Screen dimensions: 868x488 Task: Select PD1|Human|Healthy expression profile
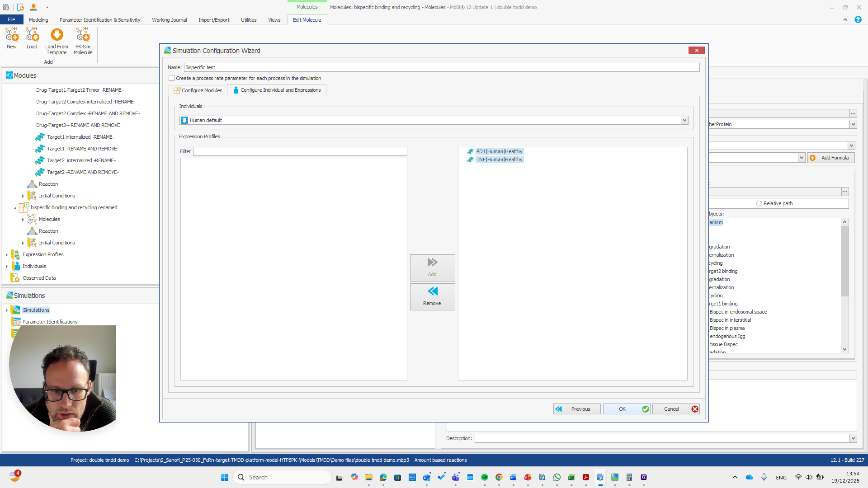coord(499,151)
